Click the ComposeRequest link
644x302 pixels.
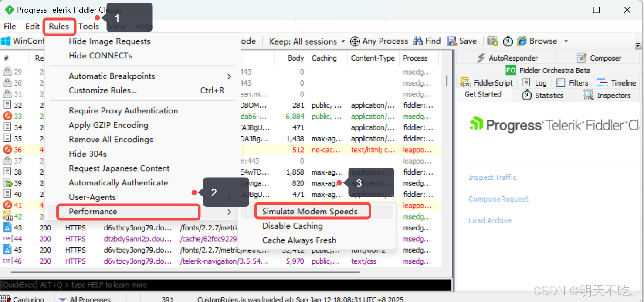point(498,199)
